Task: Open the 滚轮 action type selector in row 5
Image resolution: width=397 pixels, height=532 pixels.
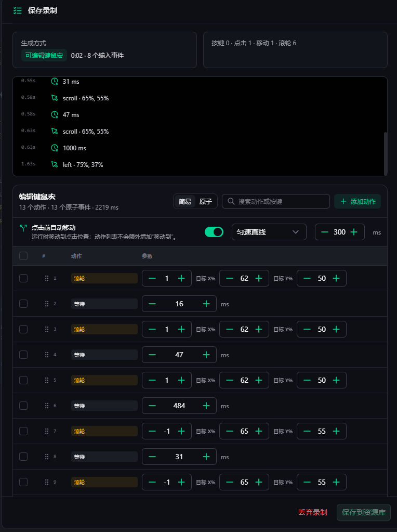Action: coord(104,380)
